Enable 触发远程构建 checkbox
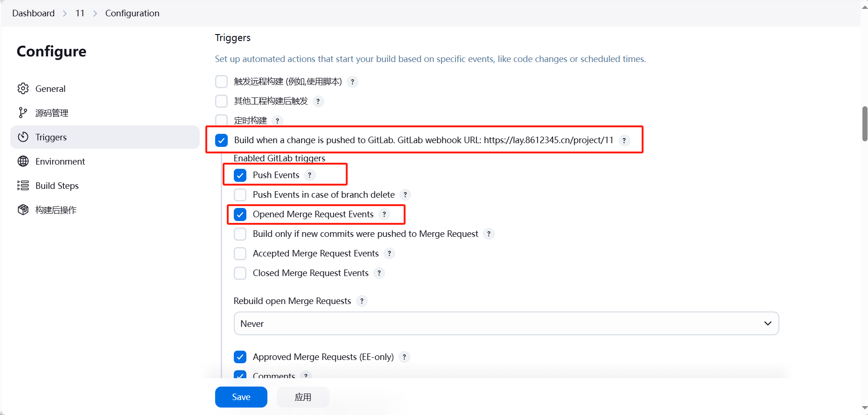The height and width of the screenshot is (415, 868). pyautogui.click(x=221, y=82)
